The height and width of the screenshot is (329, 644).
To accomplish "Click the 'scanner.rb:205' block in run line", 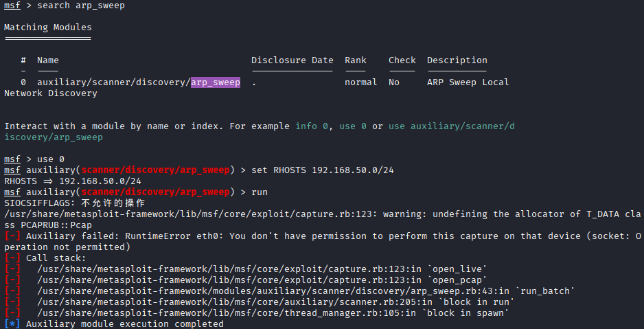I will (x=259, y=302).
